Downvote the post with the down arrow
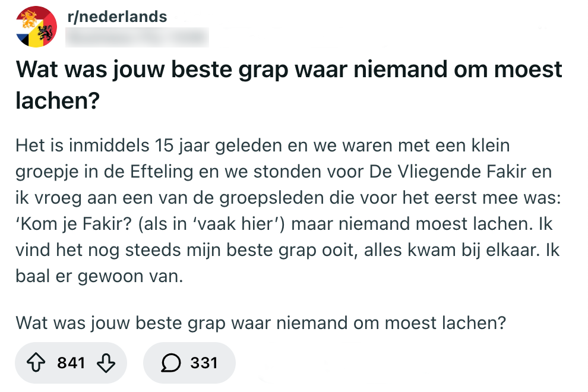Image resolution: width=588 pixels, height=392 pixels. (x=106, y=362)
